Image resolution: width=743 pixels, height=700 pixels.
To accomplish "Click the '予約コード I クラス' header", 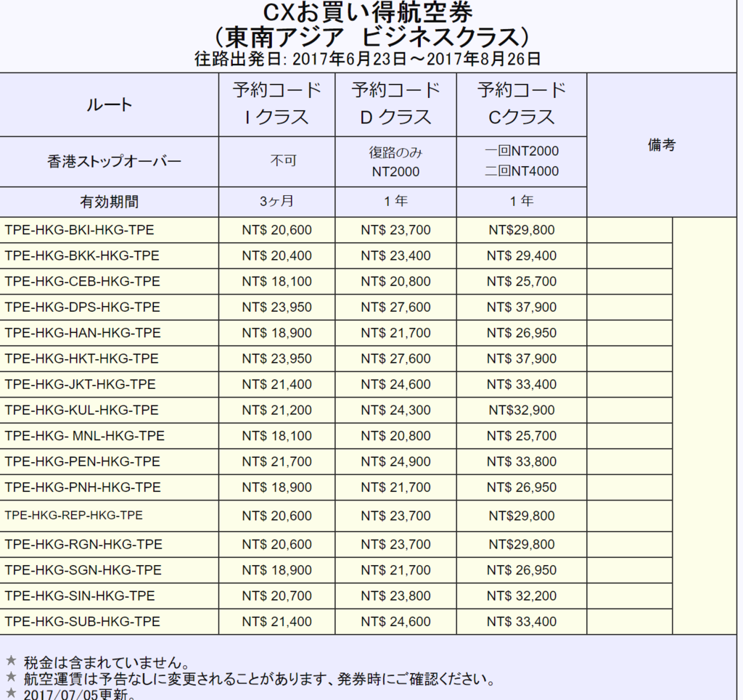I will coord(276,104).
